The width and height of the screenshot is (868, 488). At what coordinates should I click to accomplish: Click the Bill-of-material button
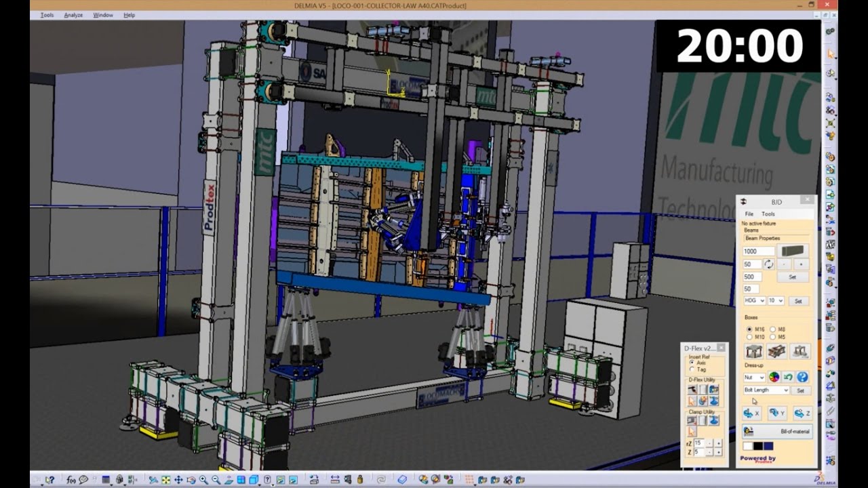click(778, 431)
